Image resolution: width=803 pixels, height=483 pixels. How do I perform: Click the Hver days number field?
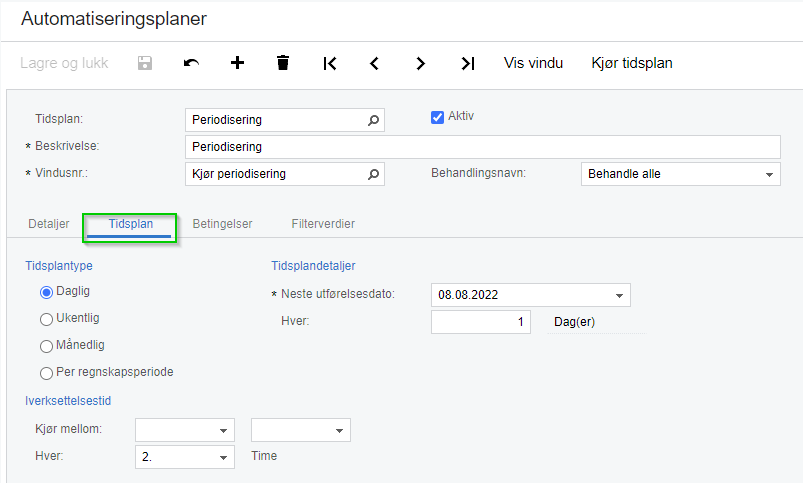[480, 322]
